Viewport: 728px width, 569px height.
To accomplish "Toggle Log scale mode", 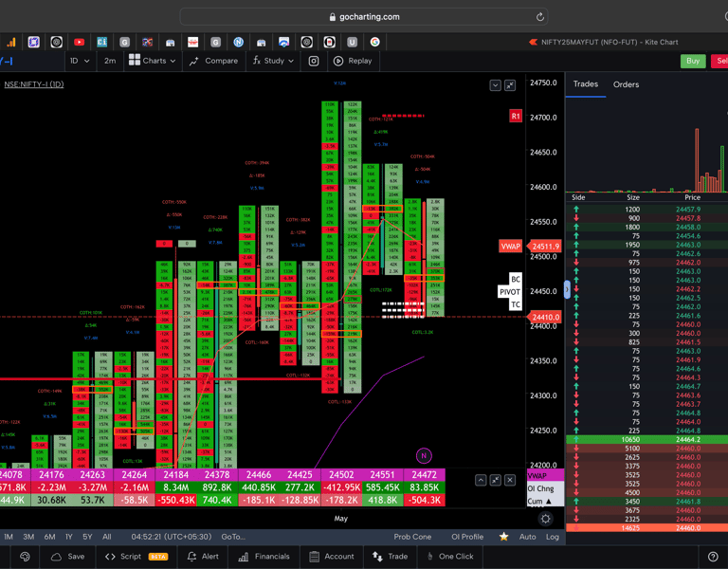I will point(552,537).
